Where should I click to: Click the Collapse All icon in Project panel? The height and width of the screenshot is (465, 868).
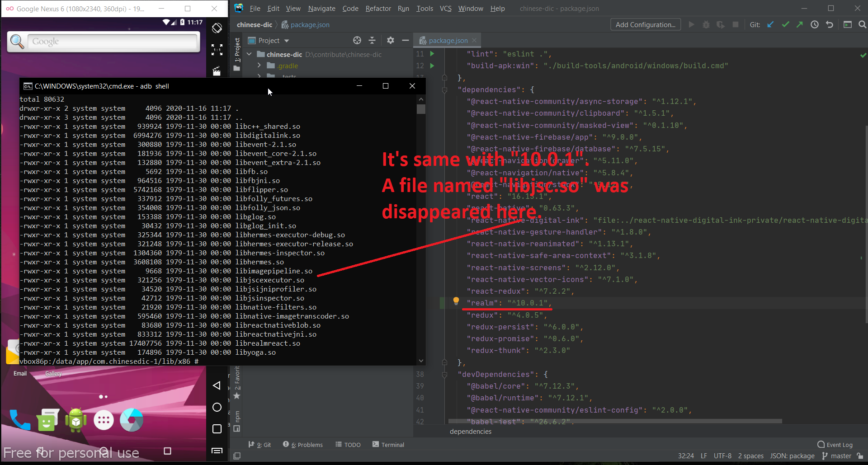point(372,41)
